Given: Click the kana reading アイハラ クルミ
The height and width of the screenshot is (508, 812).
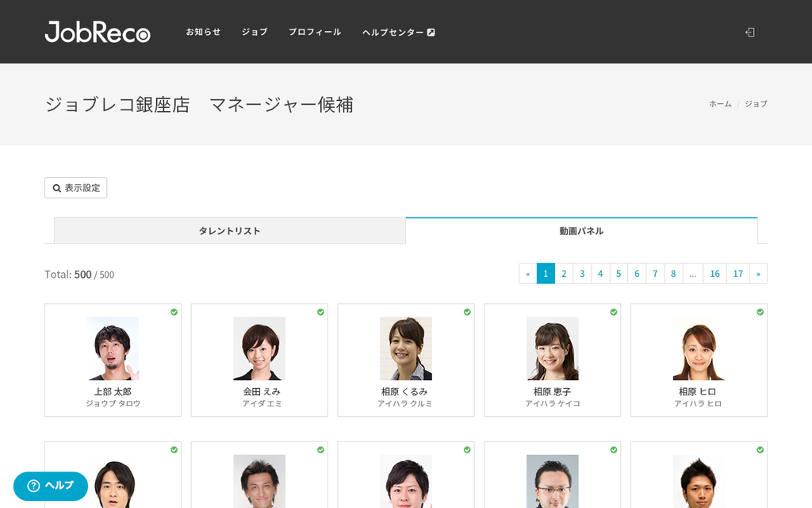Looking at the screenshot, I should (404, 403).
